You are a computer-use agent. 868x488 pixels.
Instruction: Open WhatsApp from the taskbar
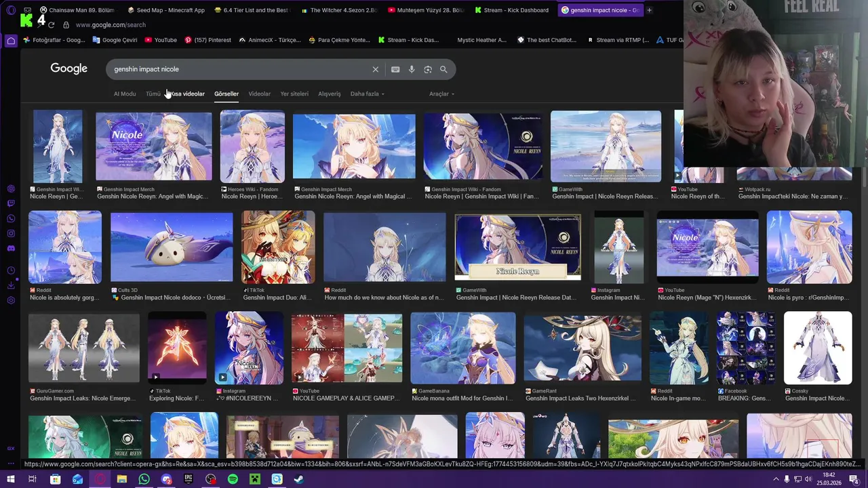144,479
